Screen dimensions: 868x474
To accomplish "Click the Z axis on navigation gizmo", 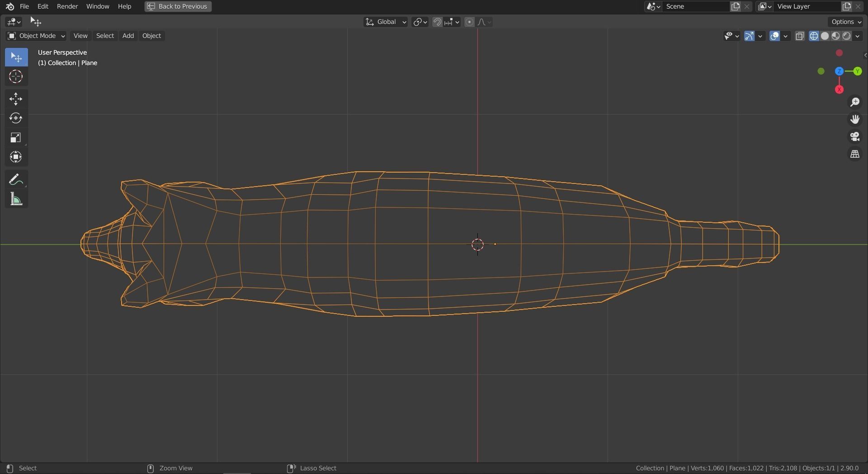I will coord(839,71).
